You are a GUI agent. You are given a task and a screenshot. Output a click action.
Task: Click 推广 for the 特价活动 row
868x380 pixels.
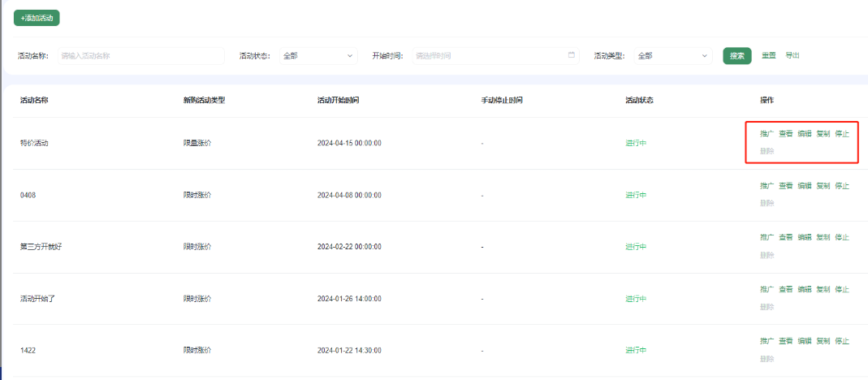(x=767, y=134)
